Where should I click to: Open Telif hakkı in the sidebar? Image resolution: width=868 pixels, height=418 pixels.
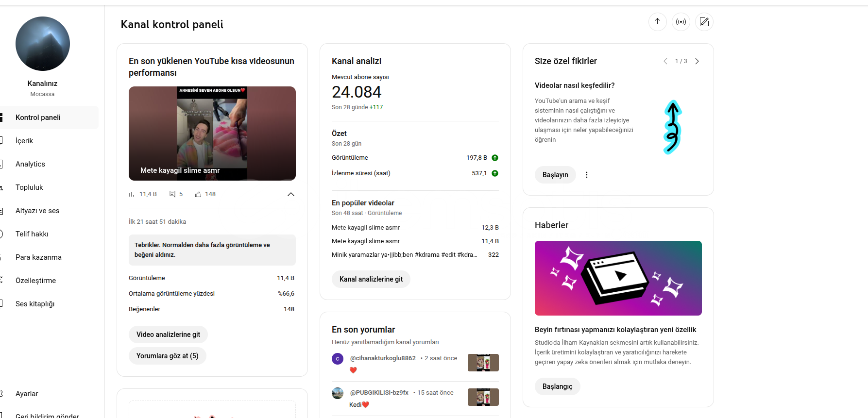(x=49, y=234)
